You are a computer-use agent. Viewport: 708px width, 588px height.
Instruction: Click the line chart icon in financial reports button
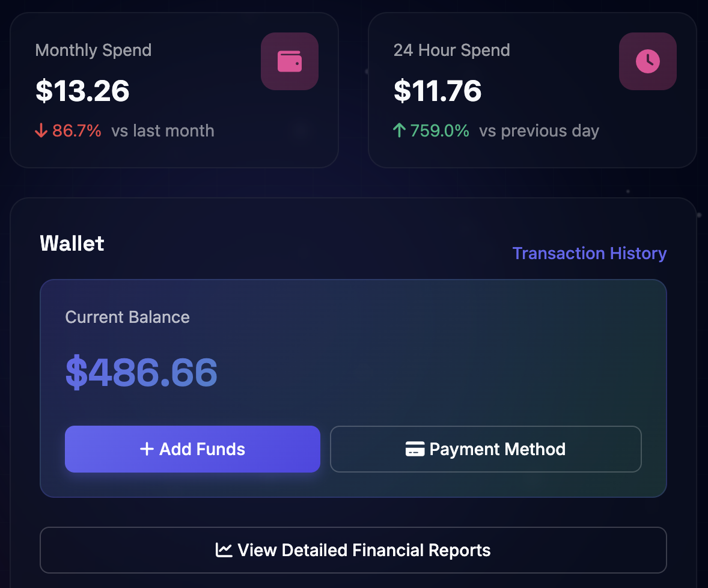(x=224, y=550)
